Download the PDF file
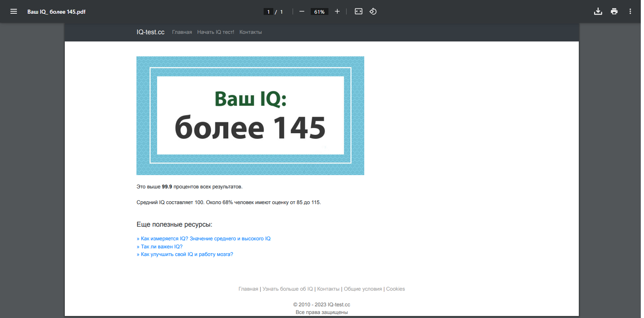 point(598,11)
